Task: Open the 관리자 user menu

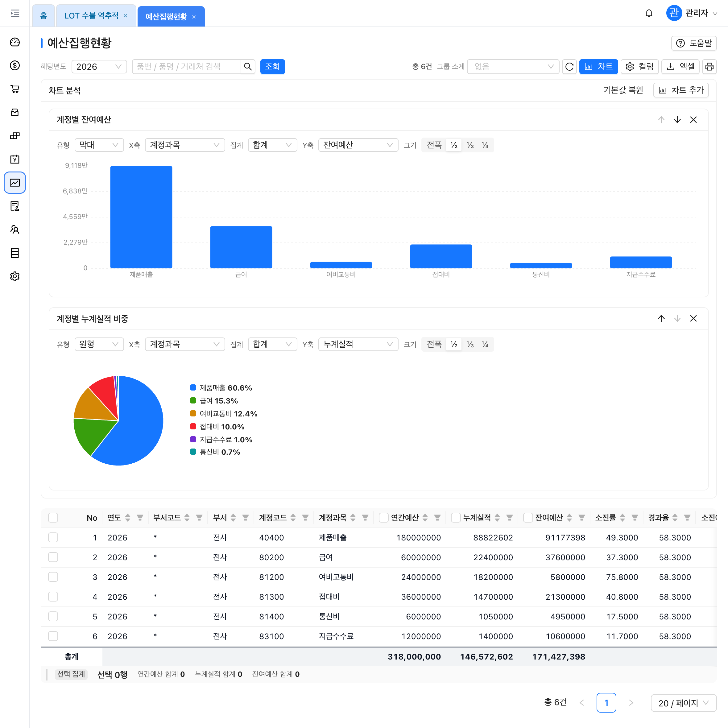Action: click(x=692, y=13)
